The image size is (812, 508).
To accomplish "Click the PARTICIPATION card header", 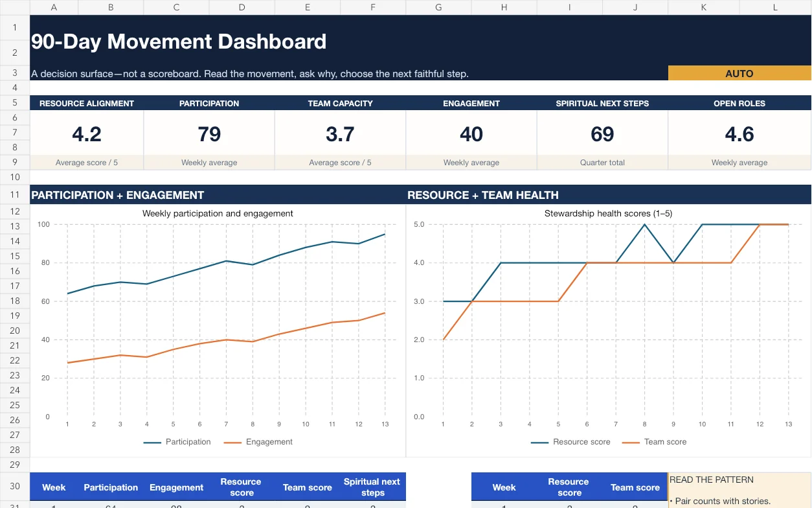I will coord(209,103).
